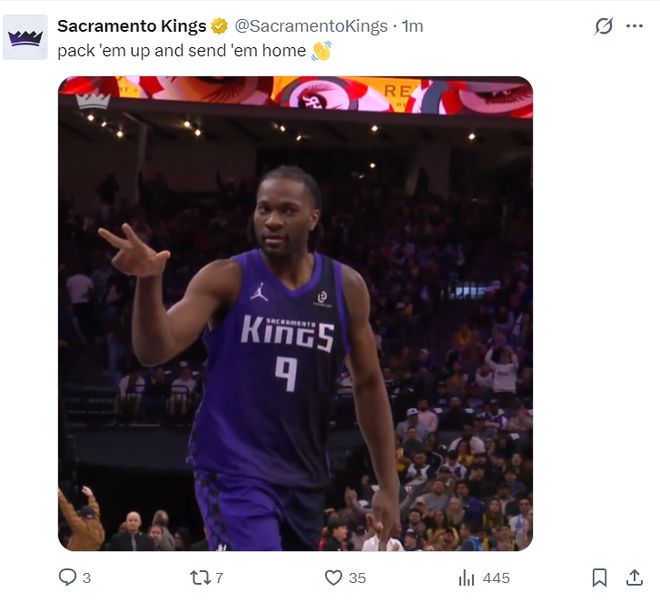
Task: Click the 445 views count
Action: tap(496, 578)
